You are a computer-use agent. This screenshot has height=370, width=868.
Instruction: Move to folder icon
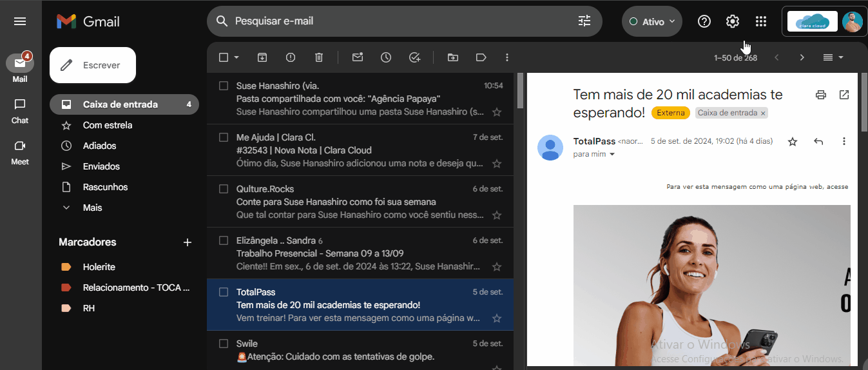point(453,57)
